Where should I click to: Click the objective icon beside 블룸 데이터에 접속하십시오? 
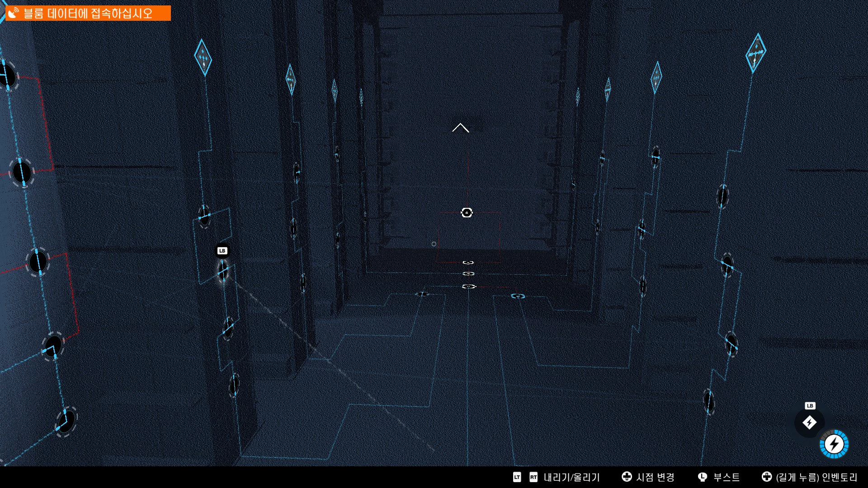point(14,13)
